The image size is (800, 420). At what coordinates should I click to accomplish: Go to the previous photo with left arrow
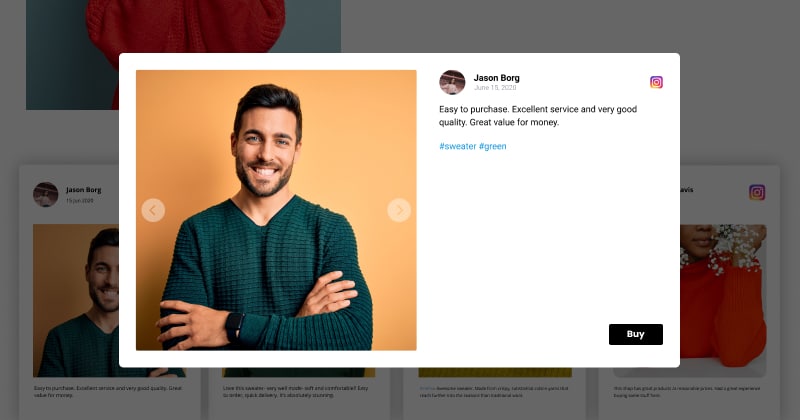[x=153, y=210]
